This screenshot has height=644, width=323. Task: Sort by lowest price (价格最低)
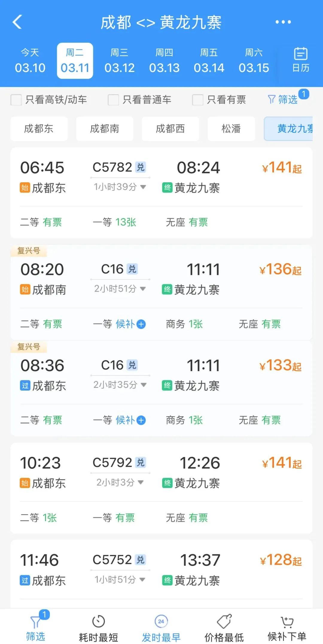[224, 628]
